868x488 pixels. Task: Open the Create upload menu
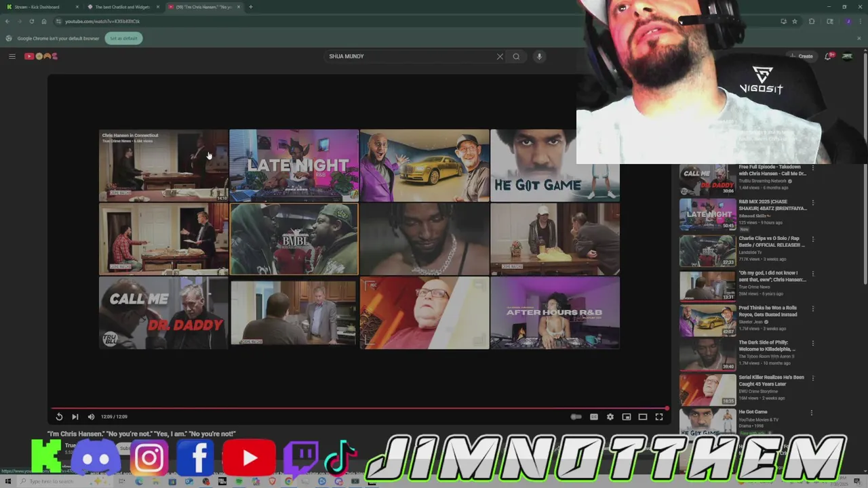801,56
